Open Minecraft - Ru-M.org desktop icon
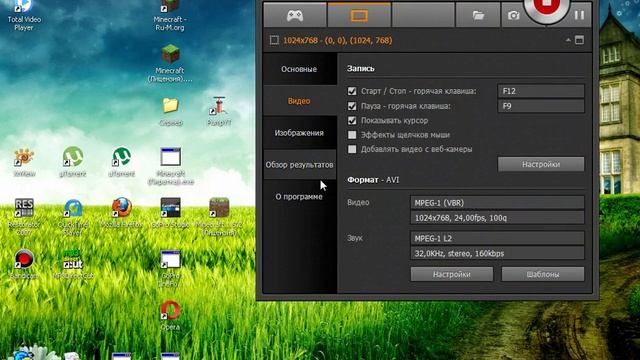Screen dimensions: 640x360 170,16
